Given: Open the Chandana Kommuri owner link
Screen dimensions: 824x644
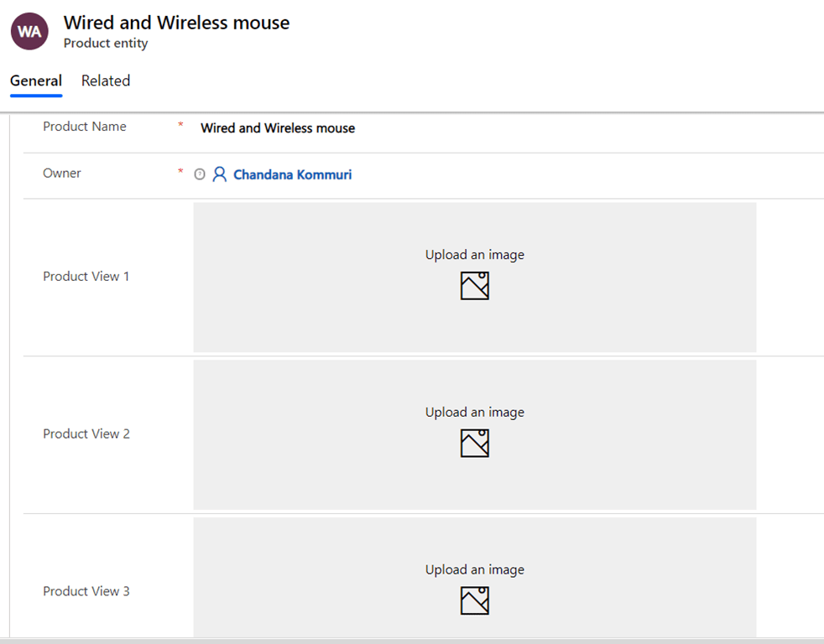Looking at the screenshot, I should pyautogui.click(x=292, y=174).
